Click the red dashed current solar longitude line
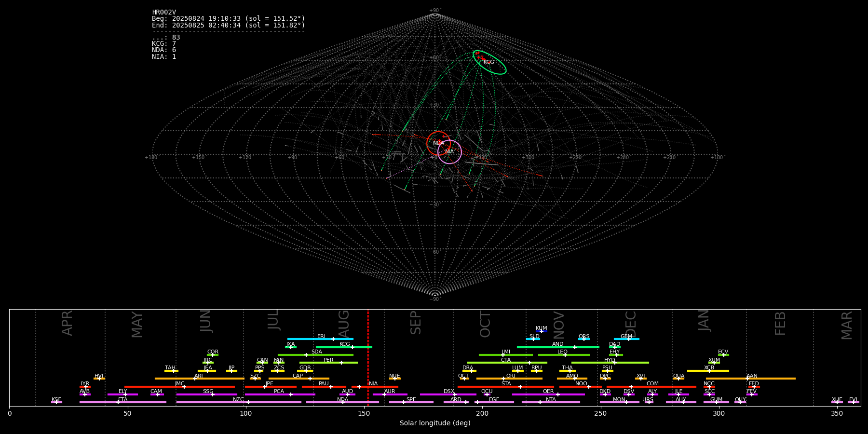 [x=368, y=357]
